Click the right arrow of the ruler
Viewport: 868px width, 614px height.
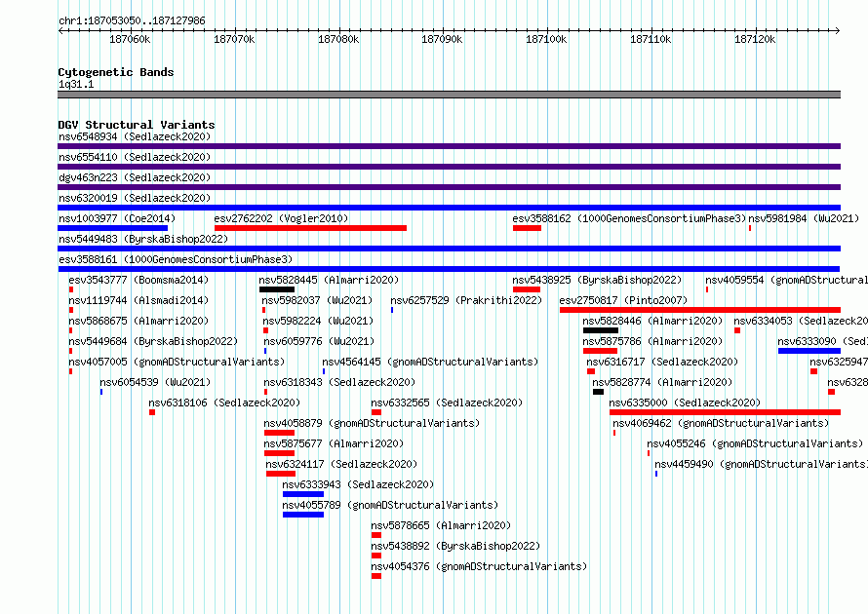click(x=838, y=30)
